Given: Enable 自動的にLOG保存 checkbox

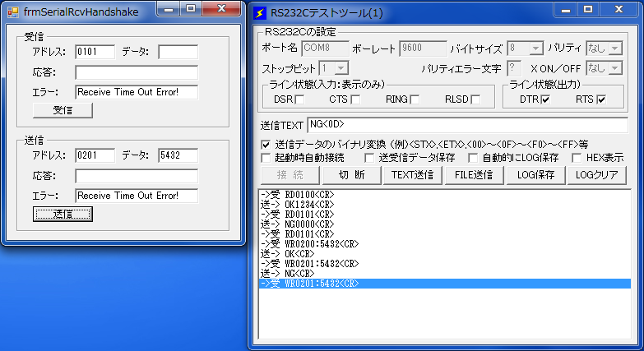Looking at the screenshot, I should pos(473,158).
